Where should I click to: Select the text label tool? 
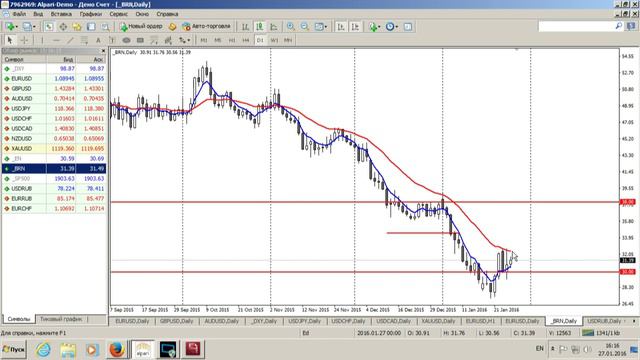pos(112,40)
